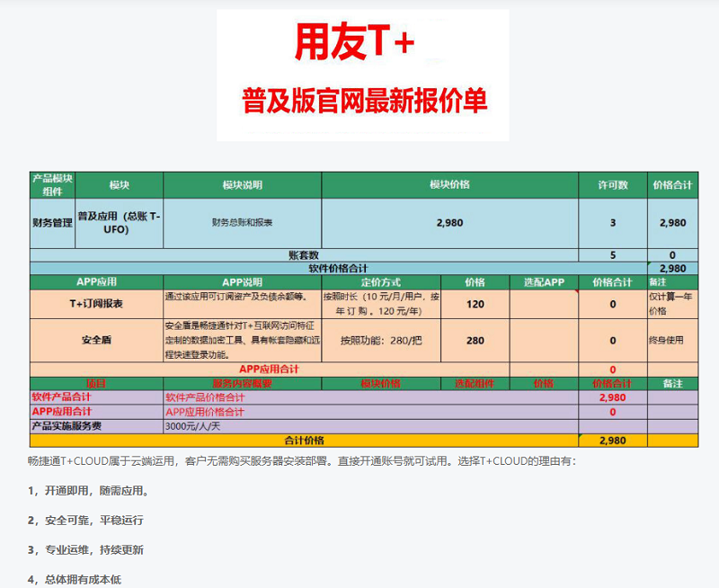Image resolution: width=719 pixels, height=588 pixels.
Task: Click the APP应用价格合计 description cell
Action: (370, 412)
